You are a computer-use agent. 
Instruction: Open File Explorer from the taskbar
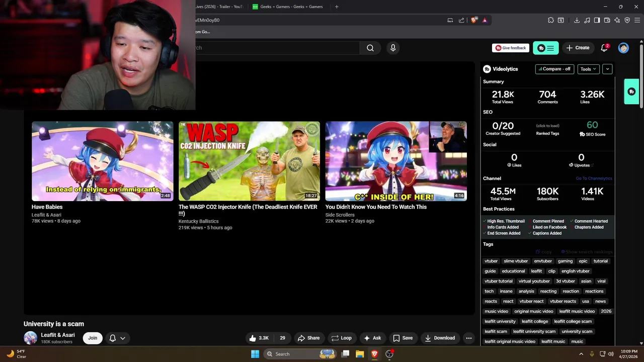click(x=360, y=354)
